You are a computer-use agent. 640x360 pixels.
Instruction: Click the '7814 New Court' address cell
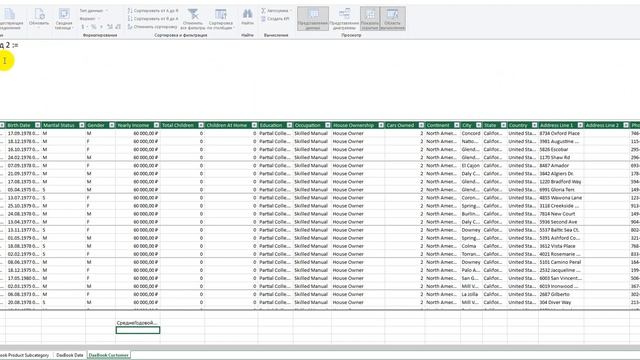click(561, 214)
